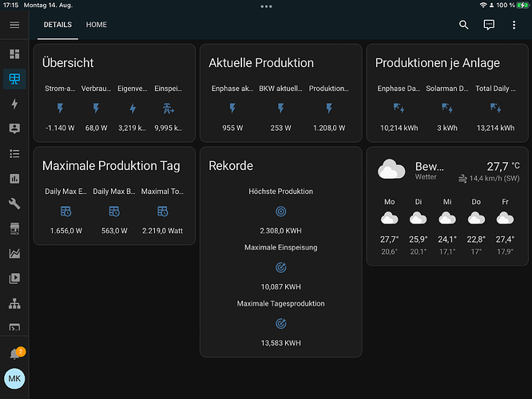Click the 3,219 k... Eigenverbrauch value
The width and height of the screenshot is (532, 399).
(x=133, y=128)
